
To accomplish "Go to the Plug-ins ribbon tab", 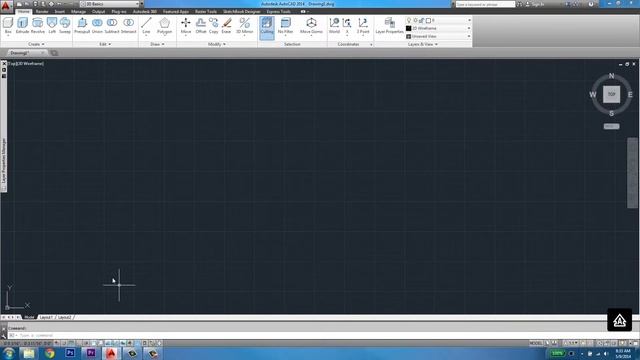I will 119,11.
